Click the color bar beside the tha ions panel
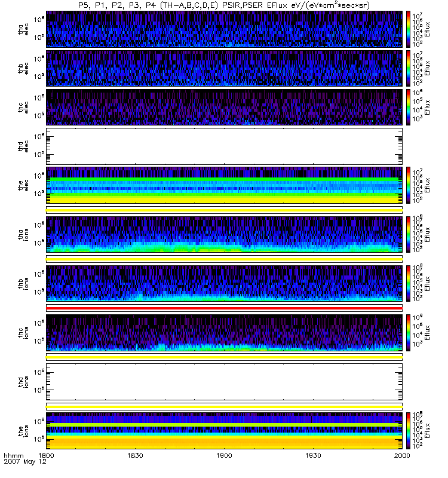 [x=408, y=235]
